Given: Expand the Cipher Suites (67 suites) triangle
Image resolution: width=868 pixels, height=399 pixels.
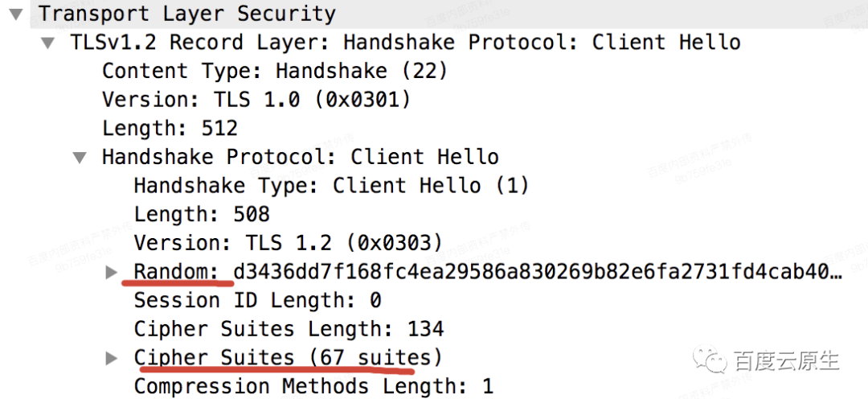Looking at the screenshot, I should (x=112, y=359).
